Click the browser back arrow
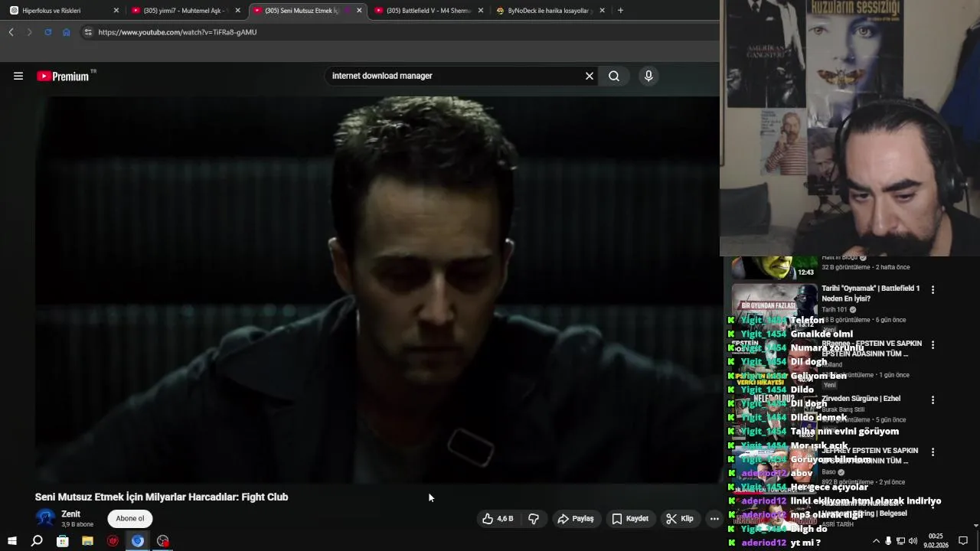980x551 pixels. [x=11, y=32]
